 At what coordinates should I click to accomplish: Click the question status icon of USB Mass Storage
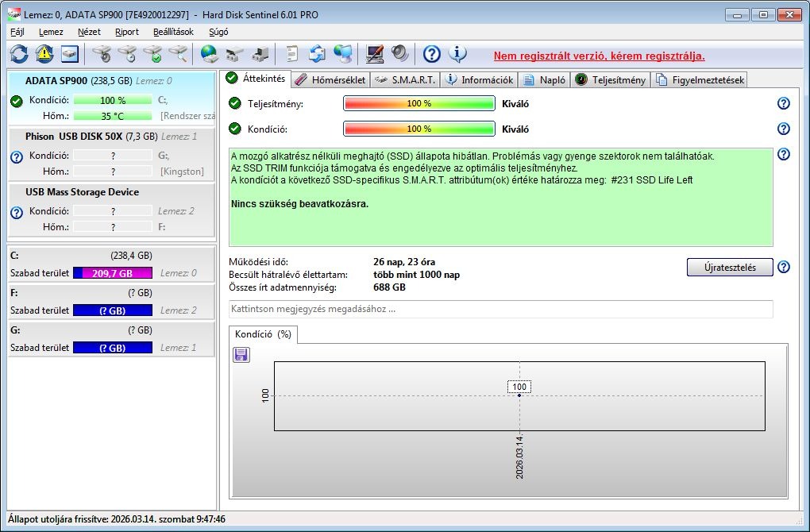pos(17,212)
